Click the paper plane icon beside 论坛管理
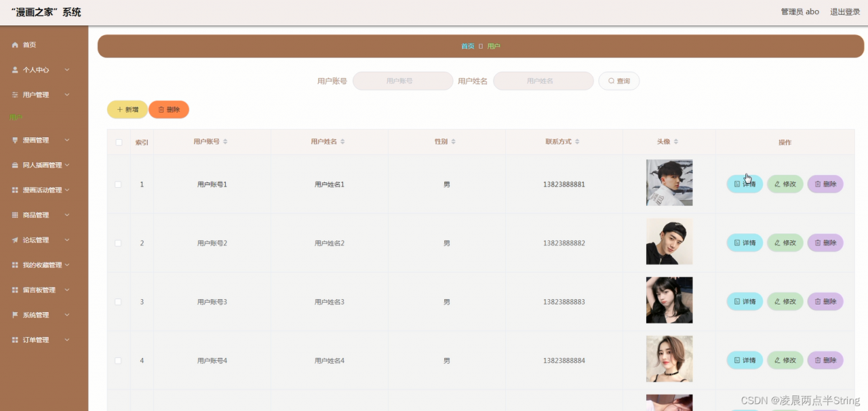Viewport: 868px width, 411px height. coord(15,240)
